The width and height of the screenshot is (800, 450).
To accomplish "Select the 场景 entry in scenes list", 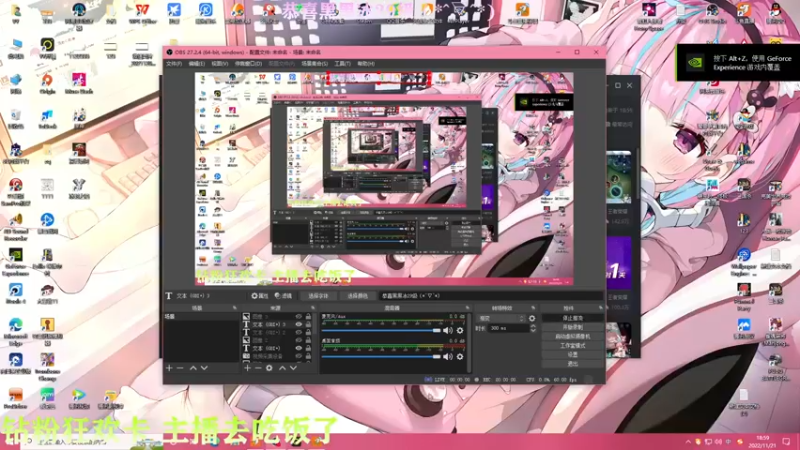I will [201, 317].
